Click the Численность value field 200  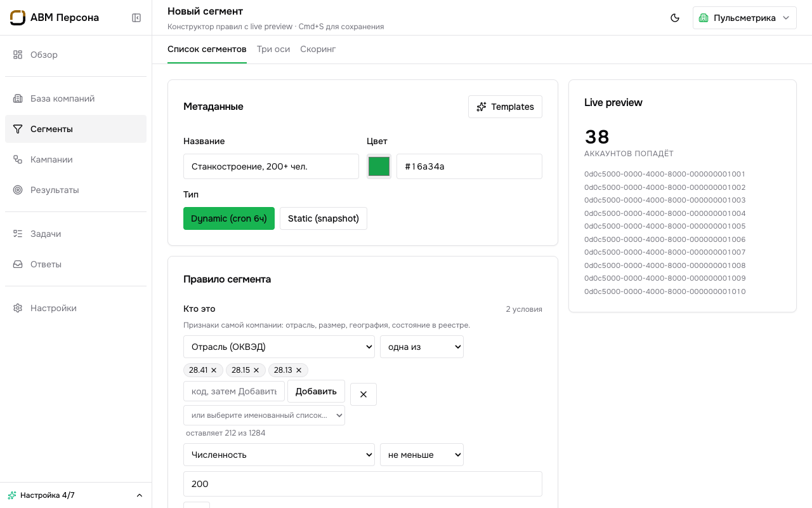[x=363, y=484]
